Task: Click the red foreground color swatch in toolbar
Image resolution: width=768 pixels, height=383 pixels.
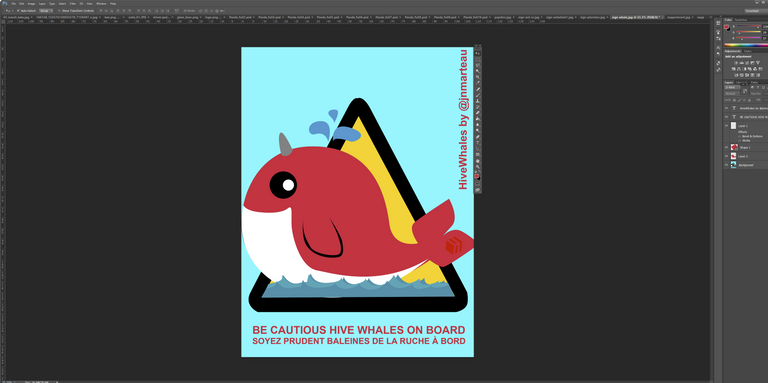Action: [x=477, y=176]
